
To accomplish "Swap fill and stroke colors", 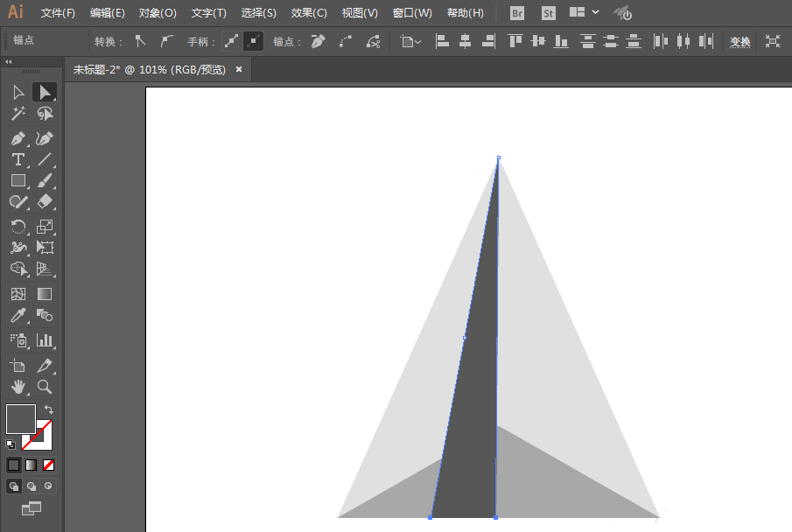I will [48, 409].
